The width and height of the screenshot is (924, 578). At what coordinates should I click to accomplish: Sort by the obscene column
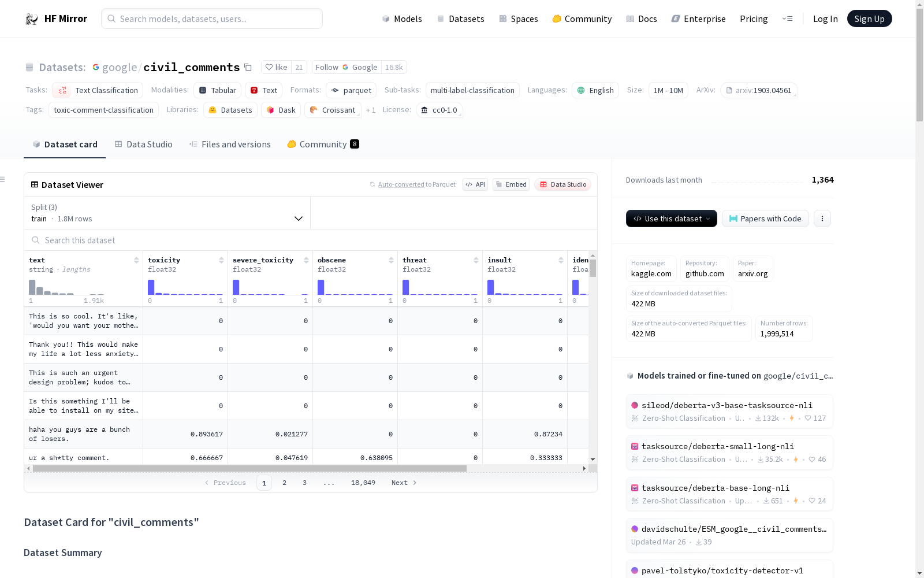(391, 260)
